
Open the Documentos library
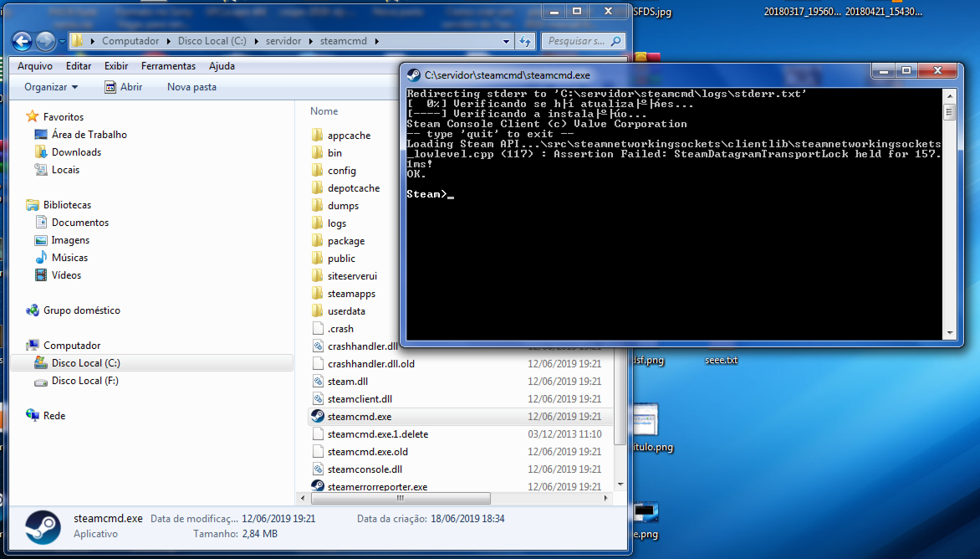coord(80,222)
